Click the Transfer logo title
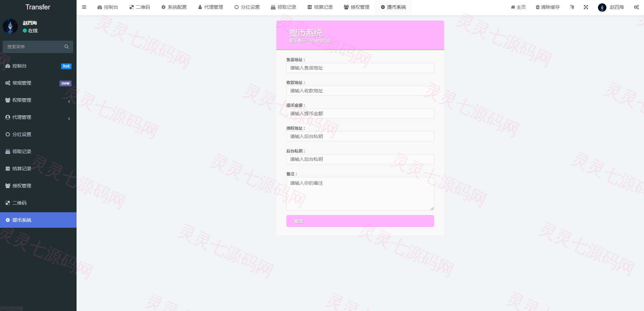The image size is (644, 311). pos(38,7)
